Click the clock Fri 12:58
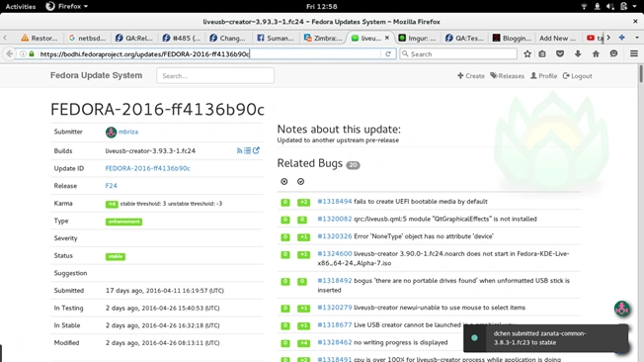 click(x=322, y=6)
